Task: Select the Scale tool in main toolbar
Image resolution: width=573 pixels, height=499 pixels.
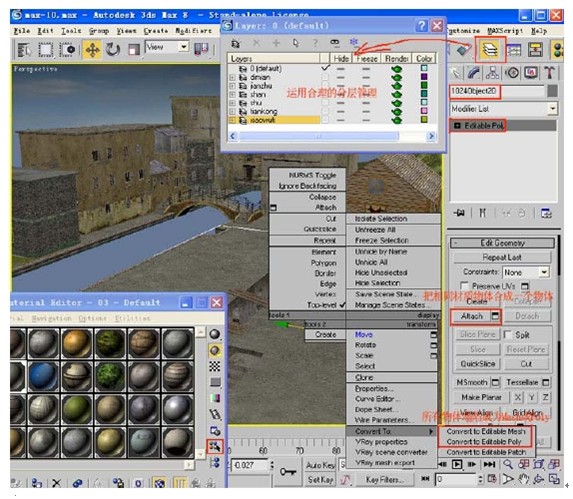Action: (134, 49)
